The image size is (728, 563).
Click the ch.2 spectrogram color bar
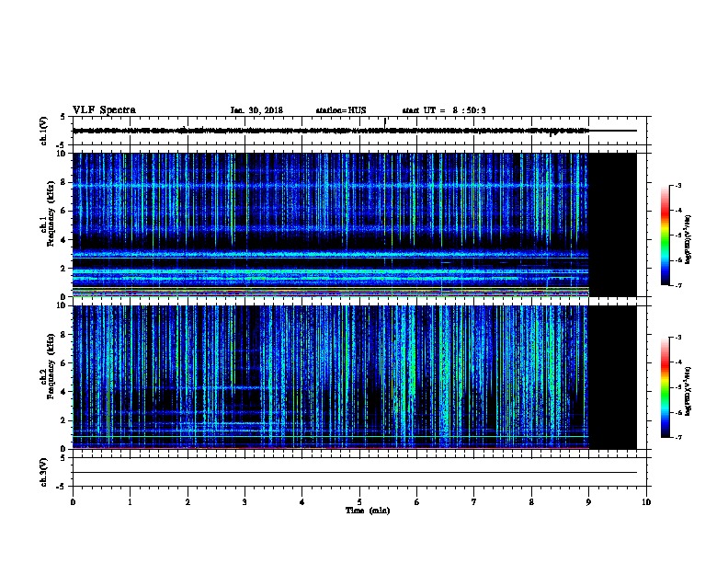tap(665, 387)
